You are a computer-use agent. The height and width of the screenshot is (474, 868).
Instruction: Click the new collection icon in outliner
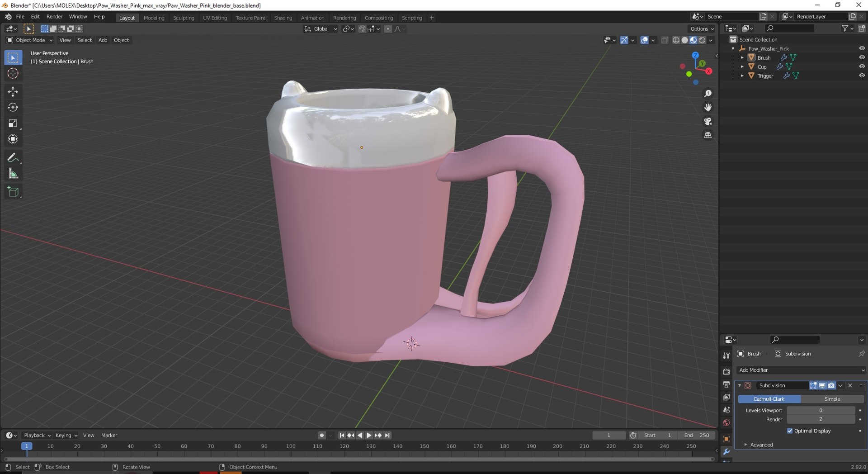[862, 28]
